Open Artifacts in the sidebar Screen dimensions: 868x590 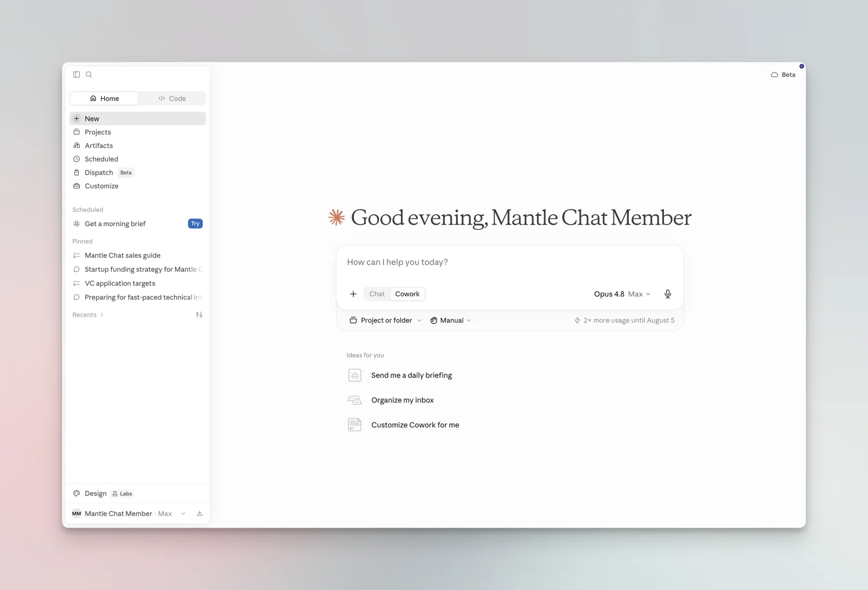point(138,145)
